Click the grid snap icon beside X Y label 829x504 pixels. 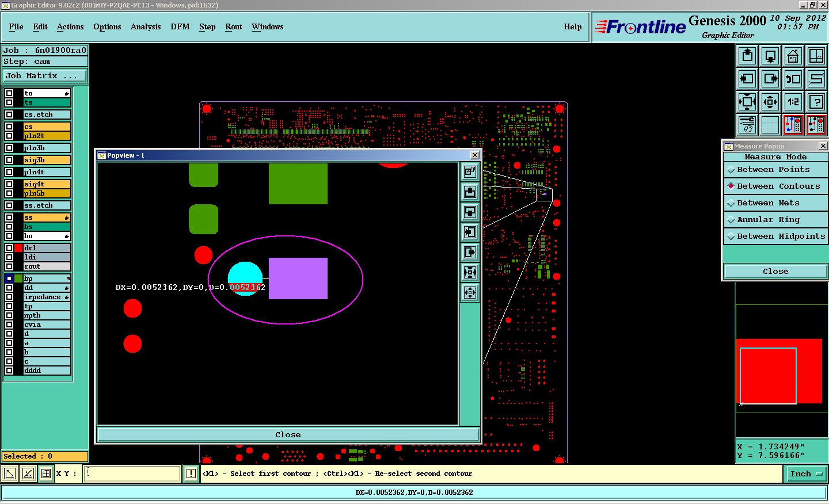tap(46, 474)
